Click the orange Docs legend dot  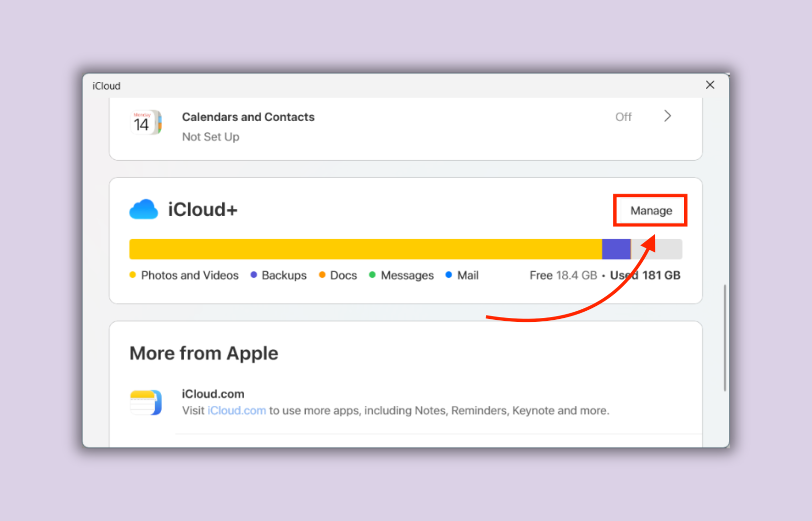click(322, 275)
